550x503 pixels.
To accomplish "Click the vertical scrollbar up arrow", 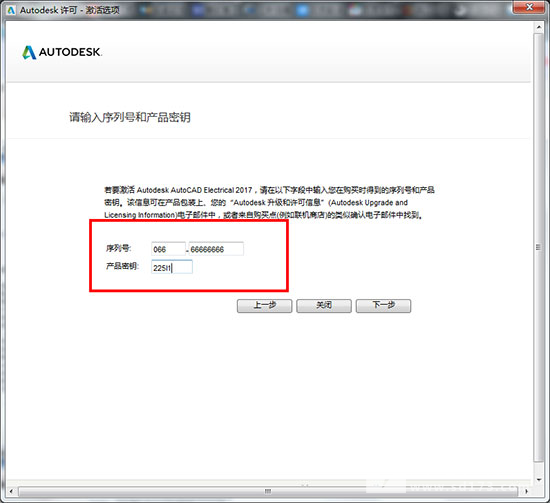I will coord(539,27).
